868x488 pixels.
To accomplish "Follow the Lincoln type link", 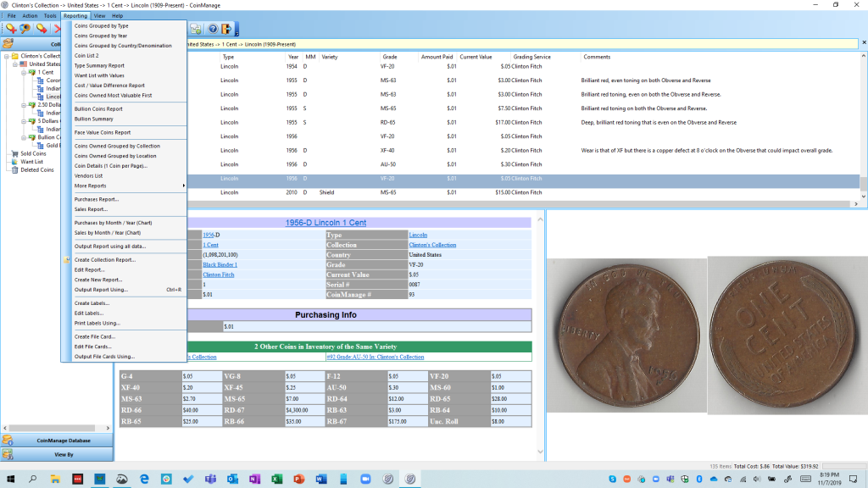I will (418, 236).
